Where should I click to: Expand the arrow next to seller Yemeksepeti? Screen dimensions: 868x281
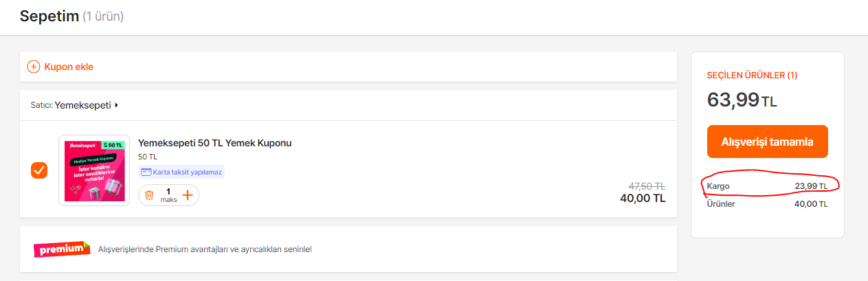coord(117,105)
